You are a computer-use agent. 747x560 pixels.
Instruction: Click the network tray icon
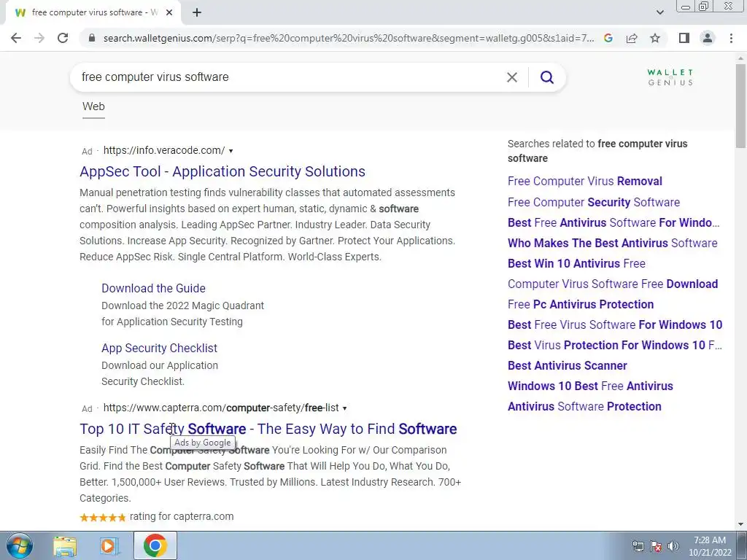(x=638, y=546)
